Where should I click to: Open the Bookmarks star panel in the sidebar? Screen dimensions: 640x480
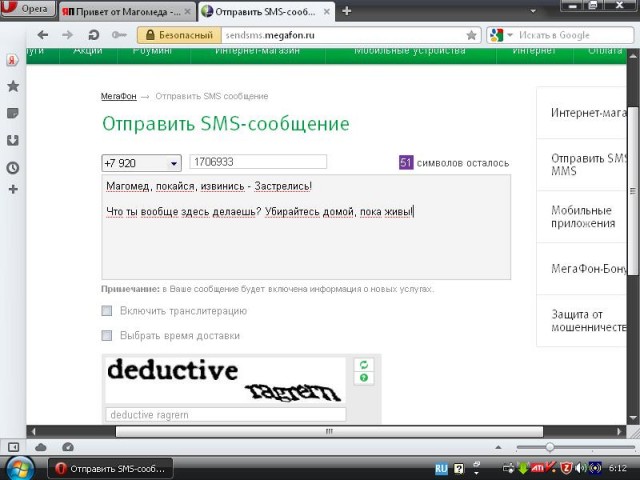[x=13, y=86]
